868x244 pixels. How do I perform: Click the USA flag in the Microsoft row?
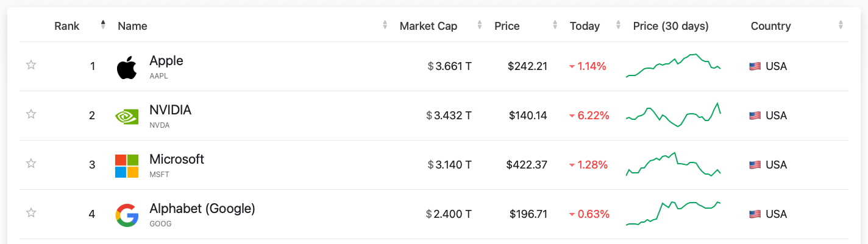pos(755,165)
